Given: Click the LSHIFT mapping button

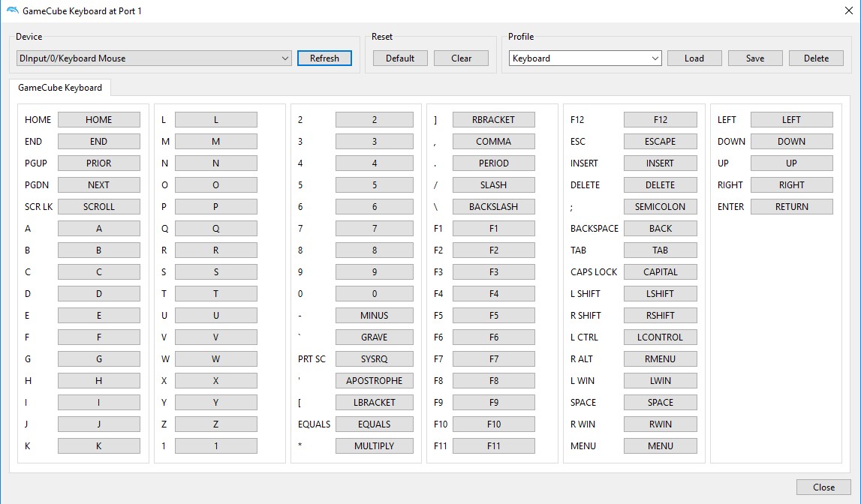Looking at the screenshot, I should click(x=661, y=293).
